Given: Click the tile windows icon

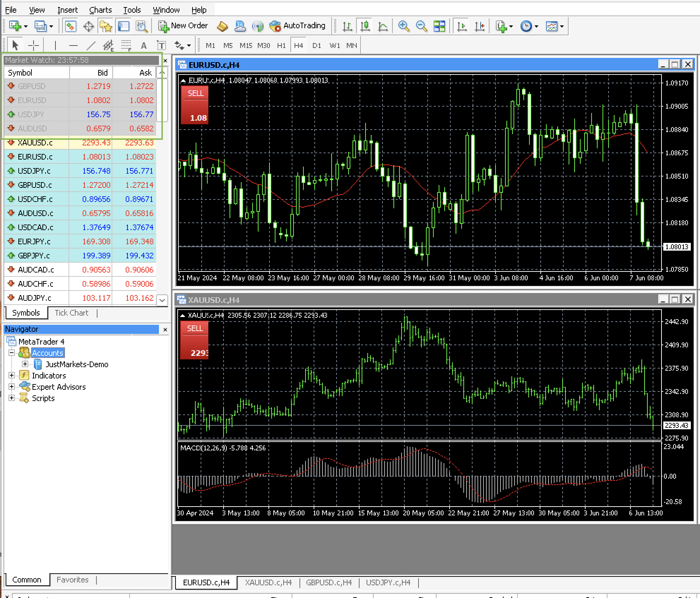Looking at the screenshot, I should click(x=439, y=26).
